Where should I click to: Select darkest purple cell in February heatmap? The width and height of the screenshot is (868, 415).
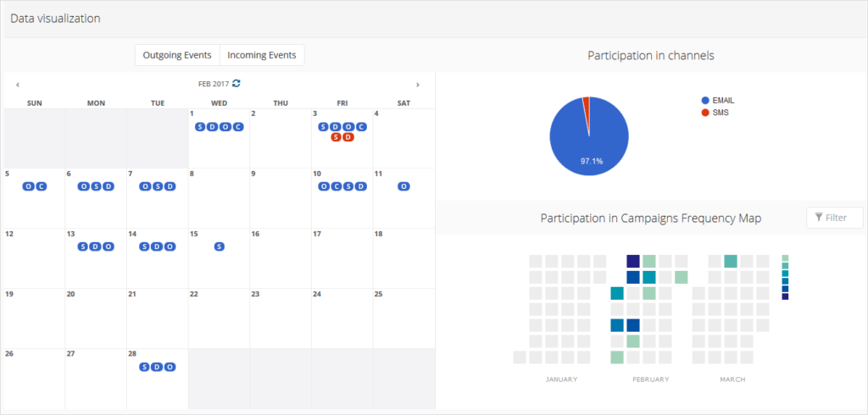[x=633, y=261]
